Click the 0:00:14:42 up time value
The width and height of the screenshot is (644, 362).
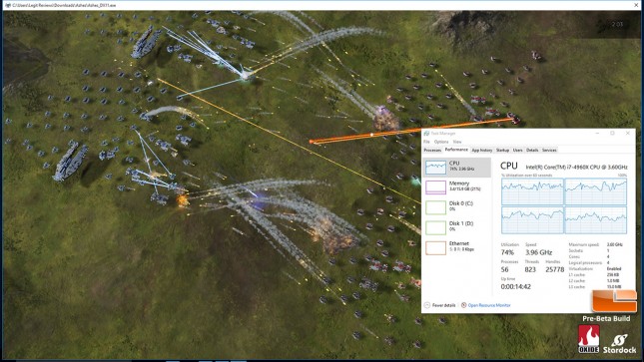(x=515, y=287)
